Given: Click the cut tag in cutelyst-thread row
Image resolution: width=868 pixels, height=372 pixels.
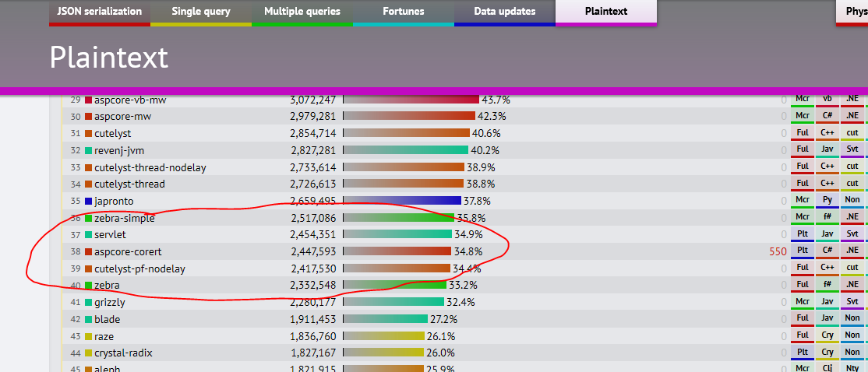Looking at the screenshot, I should (852, 184).
